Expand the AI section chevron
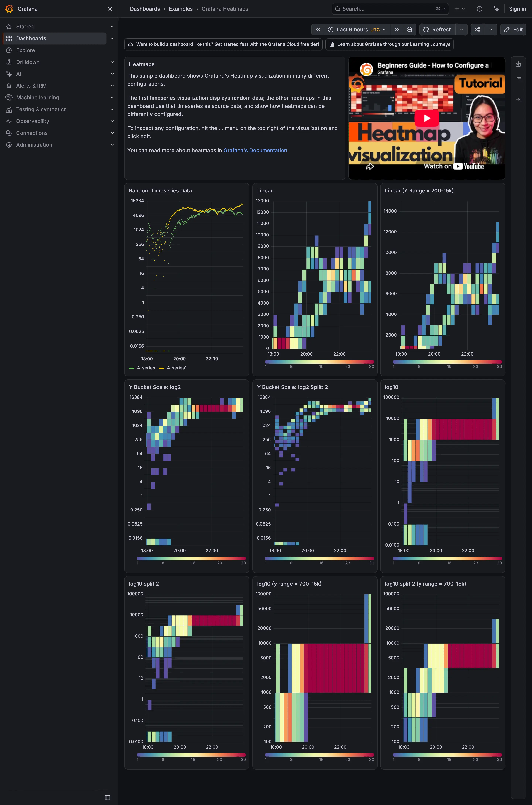Screen dimensions: 532x805 (x=112, y=74)
